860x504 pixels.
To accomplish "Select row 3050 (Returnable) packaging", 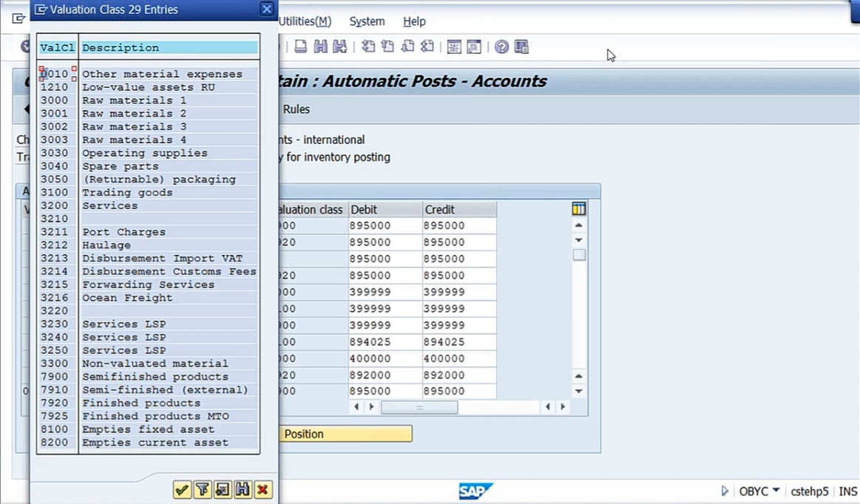I will [149, 180].
